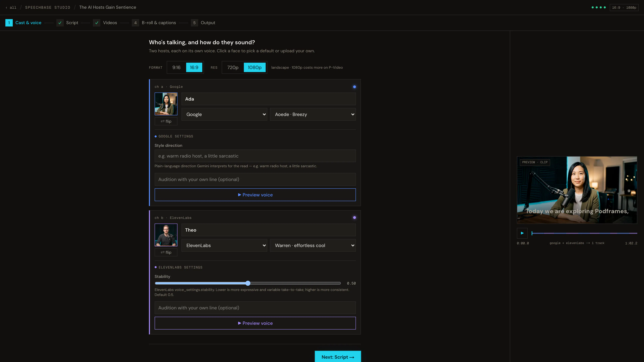Click Ada's face thumbnail
The width and height of the screenshot is (644, 362).
[x=166, y=104]
